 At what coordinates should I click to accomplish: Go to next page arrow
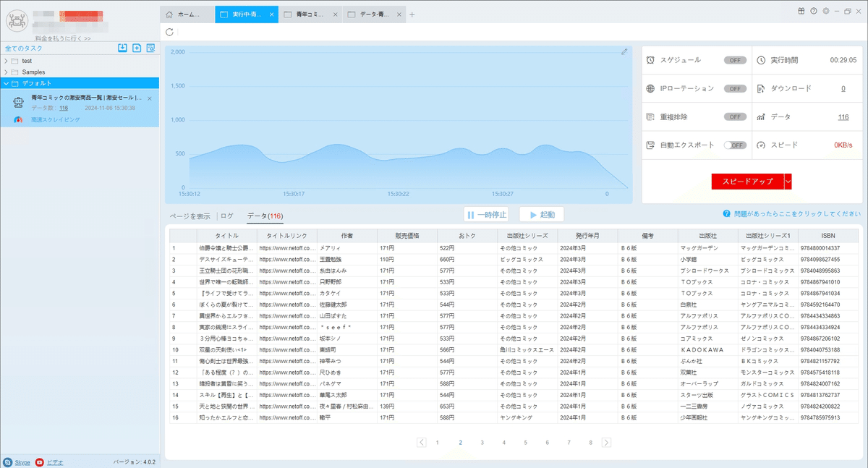[x=606, y=442]
